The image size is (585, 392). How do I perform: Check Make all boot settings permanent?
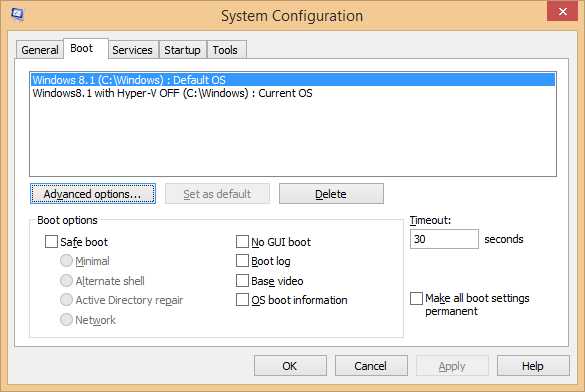pos(416,299)
